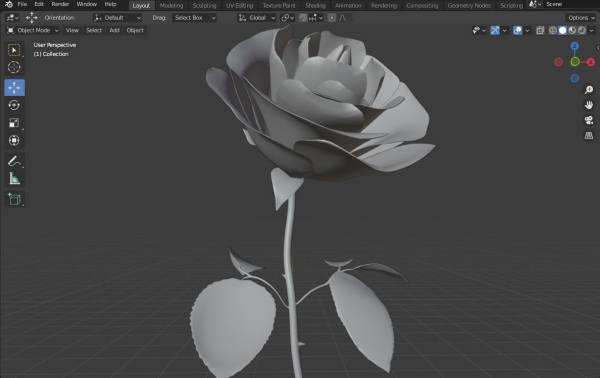Toggle viewport gizmos display

coord(495,30)
